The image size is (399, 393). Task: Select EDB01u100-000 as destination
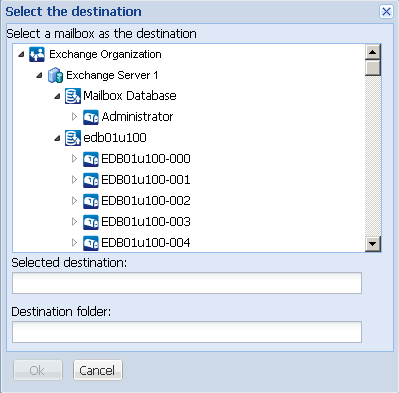(x=146, y=159)
